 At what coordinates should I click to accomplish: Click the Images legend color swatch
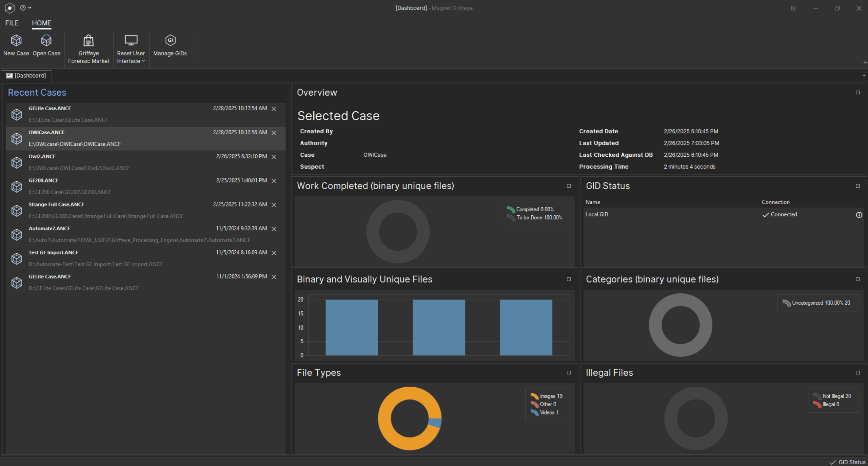click(534, 396)
